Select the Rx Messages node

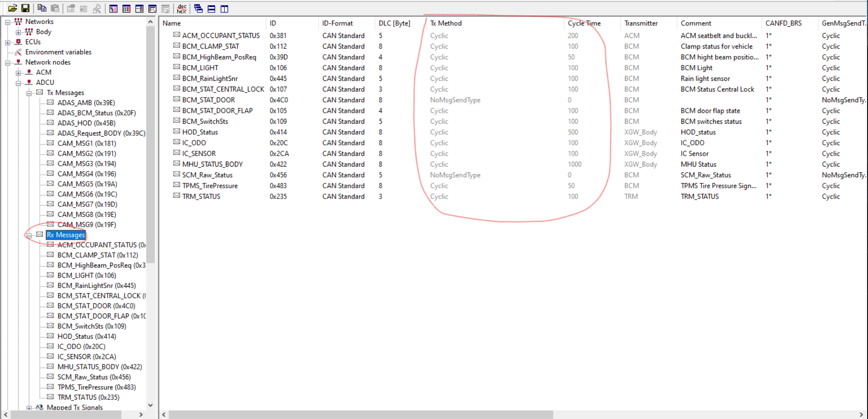tap(65, 234)
